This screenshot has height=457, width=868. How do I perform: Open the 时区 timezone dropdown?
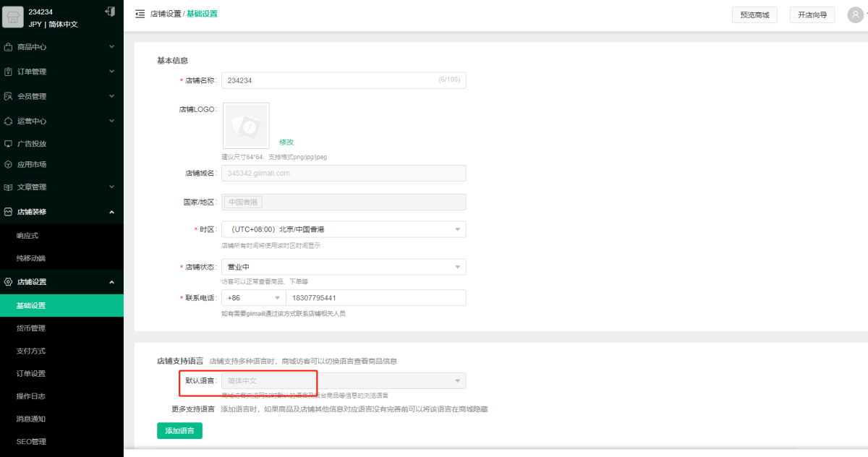tap(344, 229)
